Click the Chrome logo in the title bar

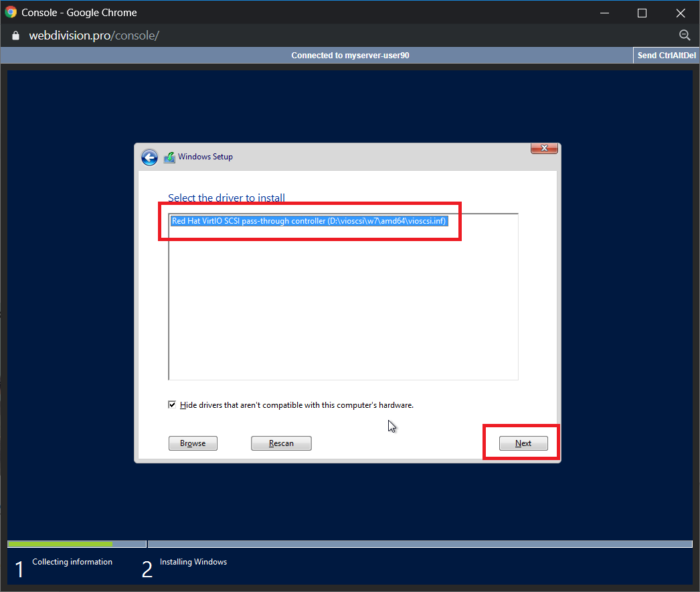point(11,13)
